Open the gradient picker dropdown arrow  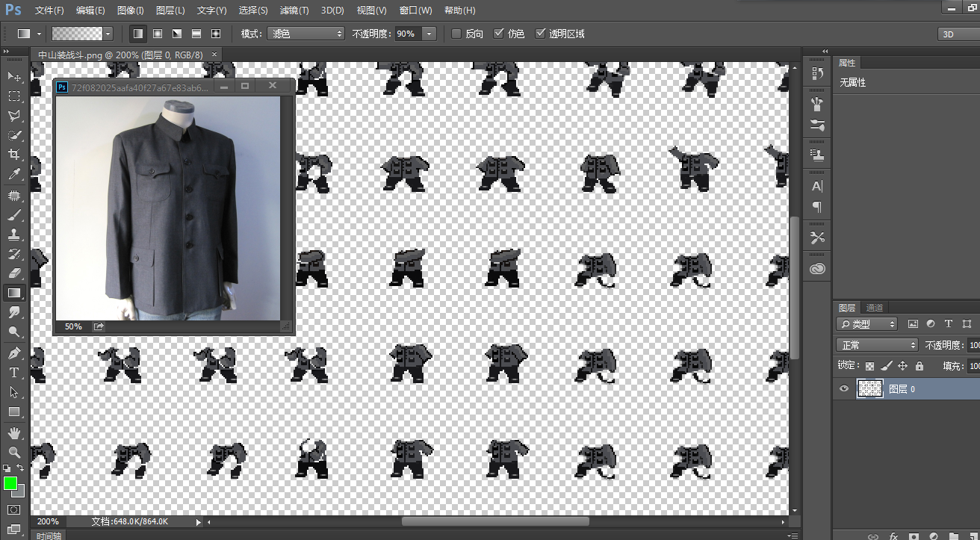(x=108, y=34)
